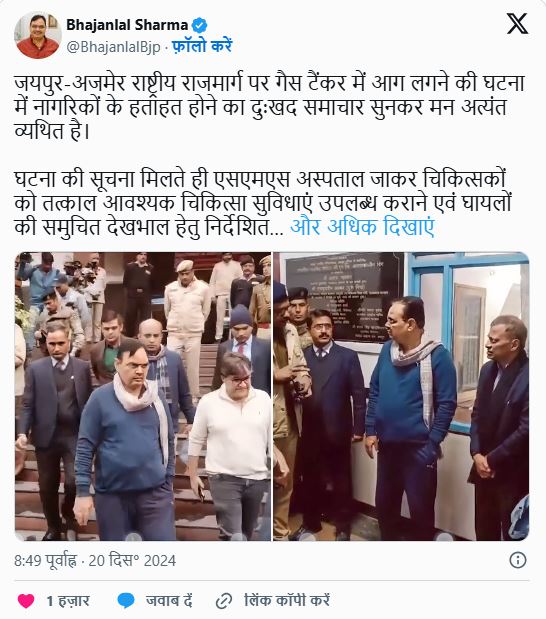
Task: Click the 1 हज़ार likes count
Action: coord(68,601)
